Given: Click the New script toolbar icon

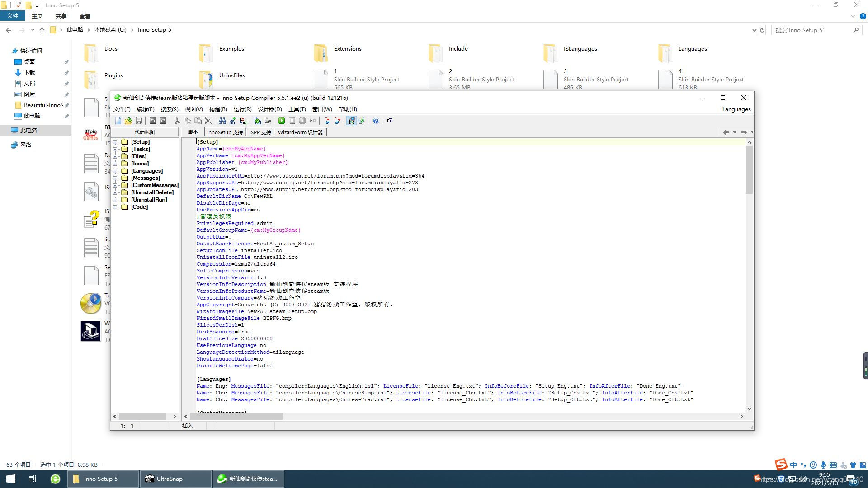Looking at the screenshot, I should pos(118,121).
